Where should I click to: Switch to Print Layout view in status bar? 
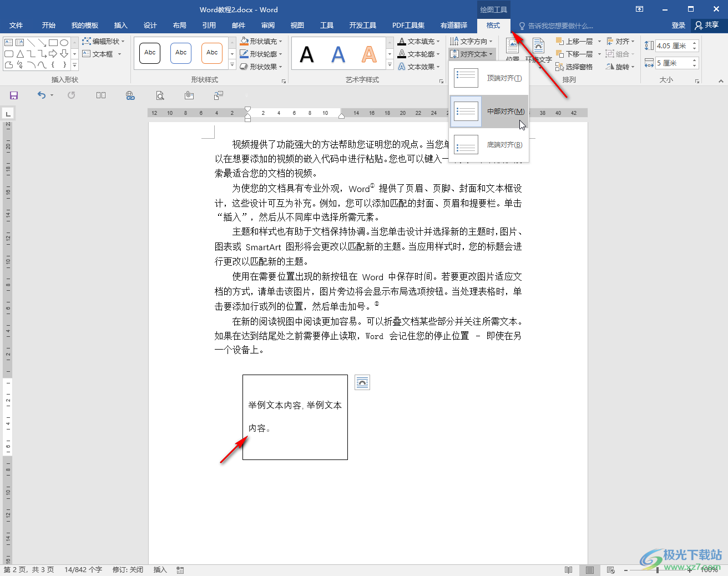[590, 570]
